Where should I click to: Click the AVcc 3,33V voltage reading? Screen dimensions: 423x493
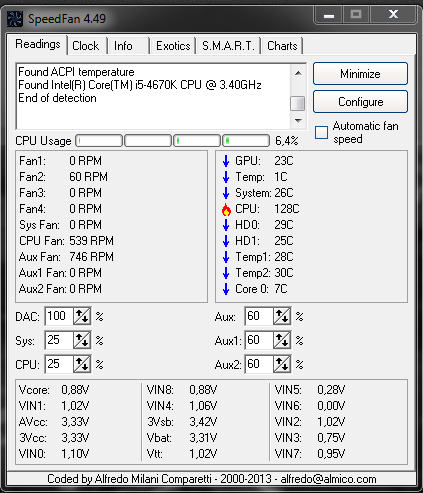coord(54,422)
